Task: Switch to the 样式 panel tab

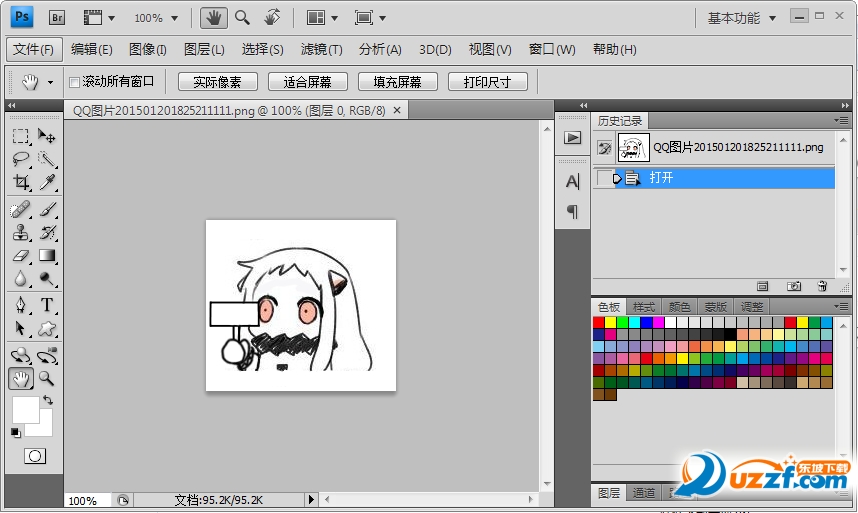Action: pyautogui.click(x=644, y=307)
